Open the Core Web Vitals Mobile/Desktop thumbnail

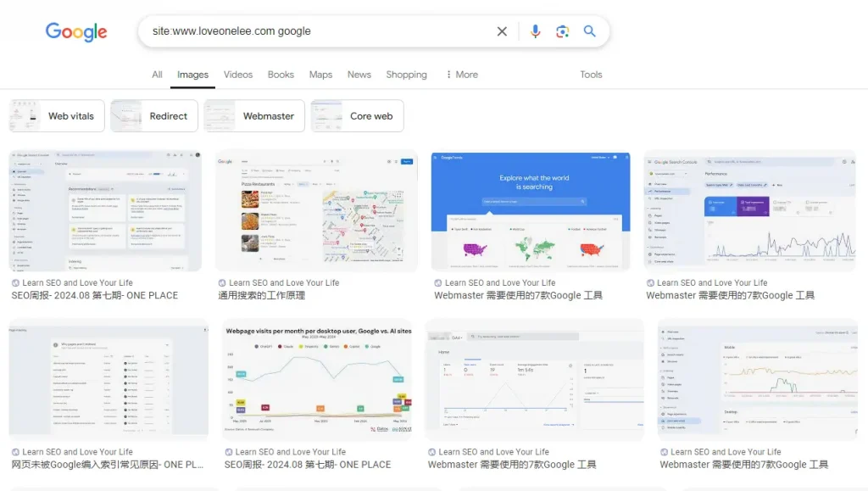pyautogui.click(x=757, y=380)
